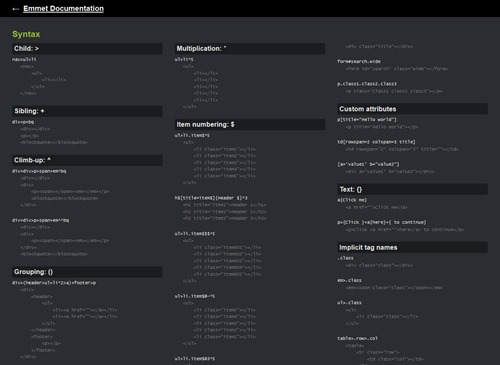Click the table>.row>.col abbreviation
Image resolution: width=500 pixels, height=365 pixels.
[357, 338]
